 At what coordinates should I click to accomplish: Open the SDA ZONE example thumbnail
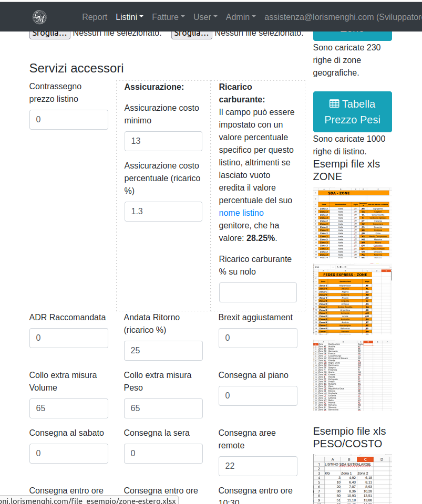click(352, 223)
